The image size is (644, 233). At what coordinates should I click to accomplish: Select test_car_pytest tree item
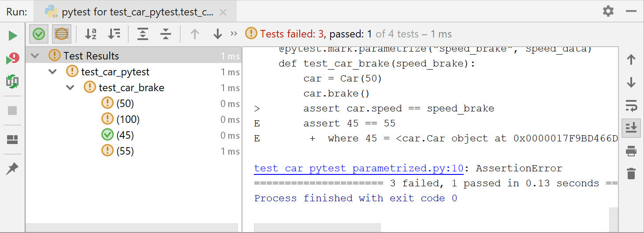(x=115, y=72)
